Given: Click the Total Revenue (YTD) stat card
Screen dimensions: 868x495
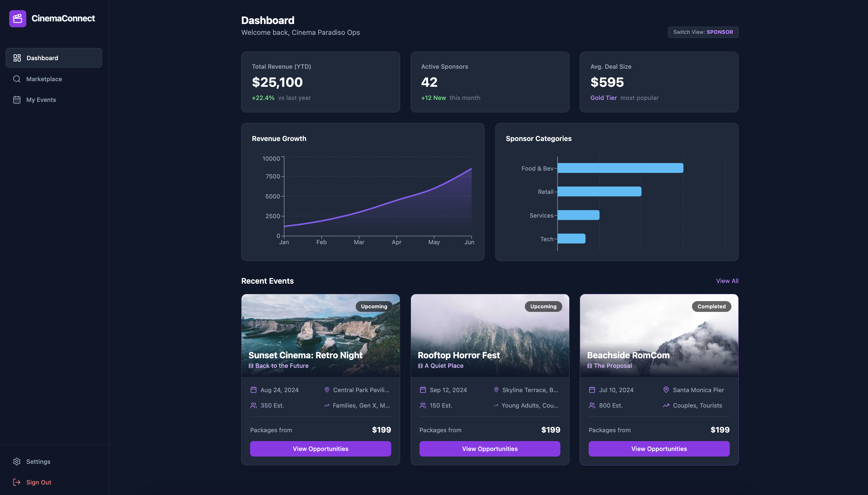Looking at the screenshot, I should (320, 82).
